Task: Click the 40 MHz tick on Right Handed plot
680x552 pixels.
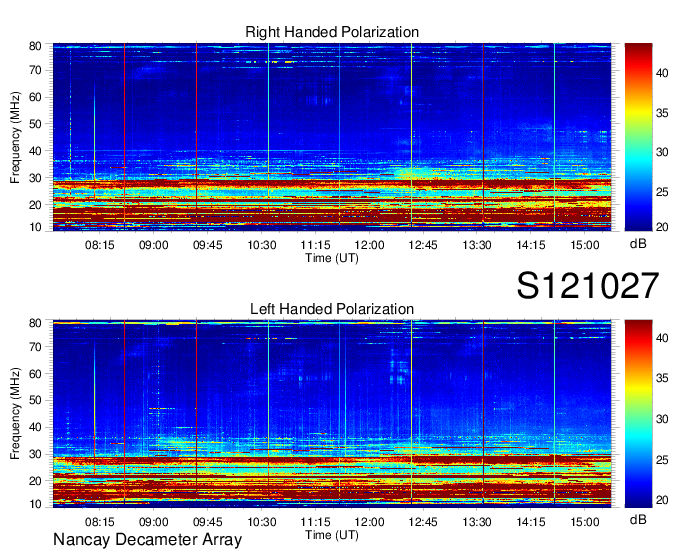Action: (35, 151)
